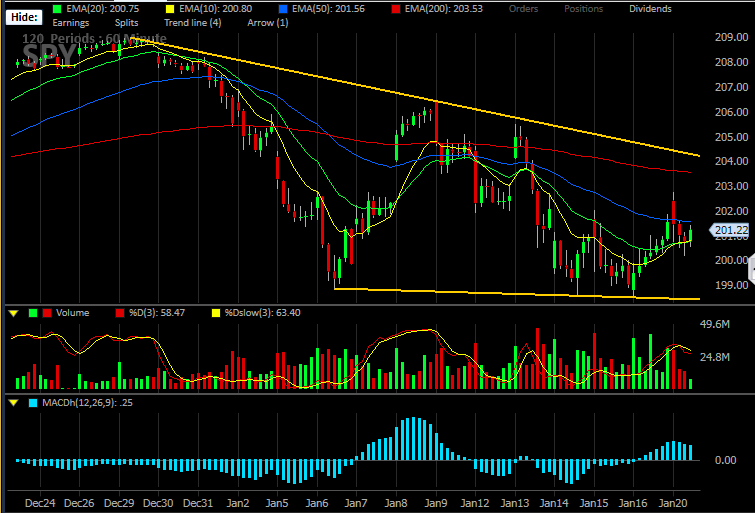Screen dimensions: 755x513
Task: Click the red %D(3) legend square
Action: [120, 313]
